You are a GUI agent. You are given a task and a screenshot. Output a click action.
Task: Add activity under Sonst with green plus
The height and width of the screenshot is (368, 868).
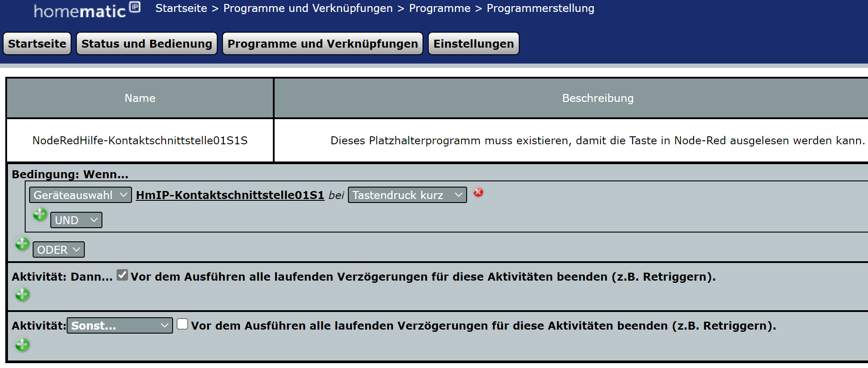click(22, 345)
